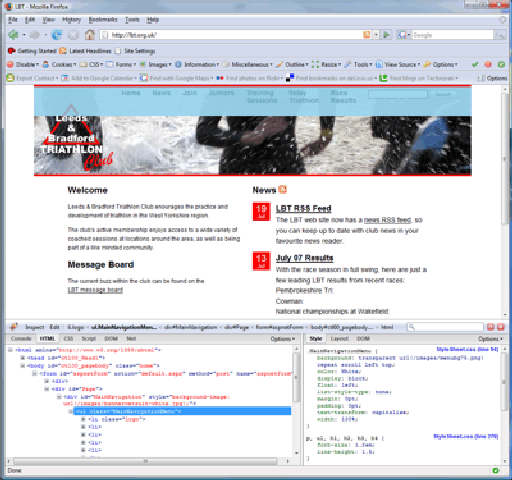
Task: Click Find bookmarks on del.icio.us
Action: click(x=331, y=78)
